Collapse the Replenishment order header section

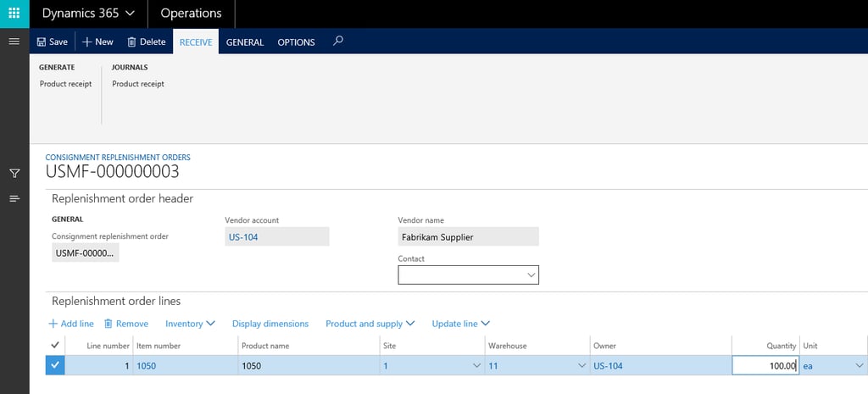coord(122,198)
